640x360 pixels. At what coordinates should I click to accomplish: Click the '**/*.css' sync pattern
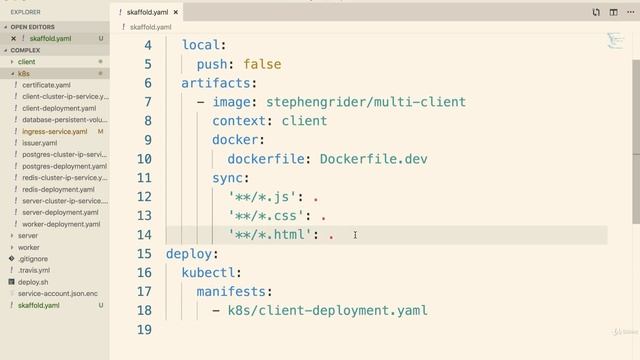266,216
